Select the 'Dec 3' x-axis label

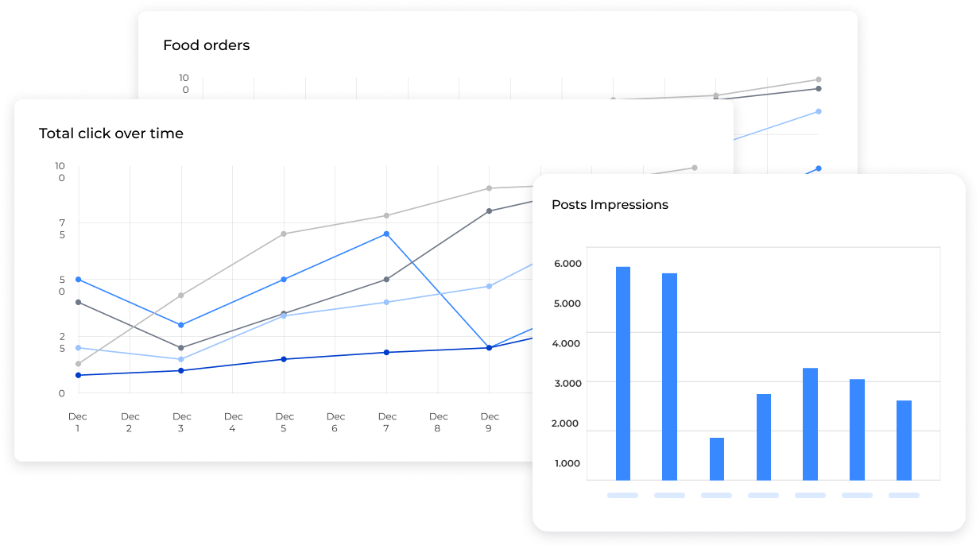(x=181, y=422)
